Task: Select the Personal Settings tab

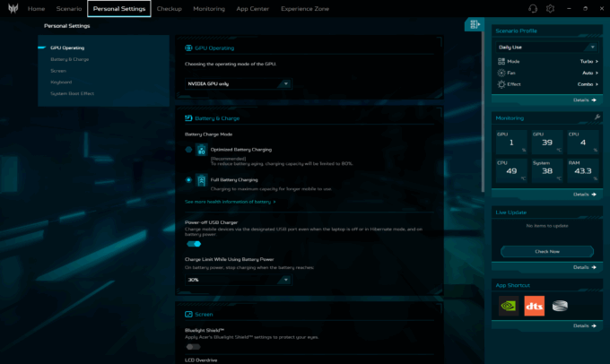Action: [x=119, y=9]
